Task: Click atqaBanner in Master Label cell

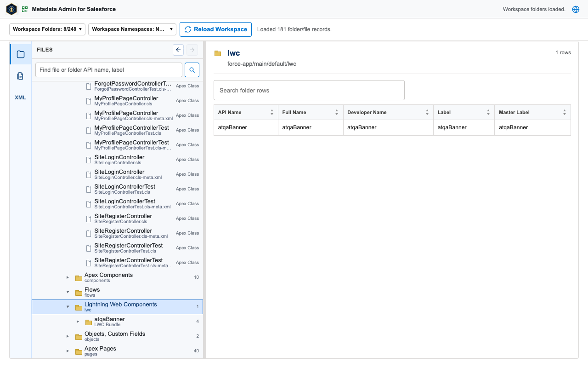Action: point(514,127)
